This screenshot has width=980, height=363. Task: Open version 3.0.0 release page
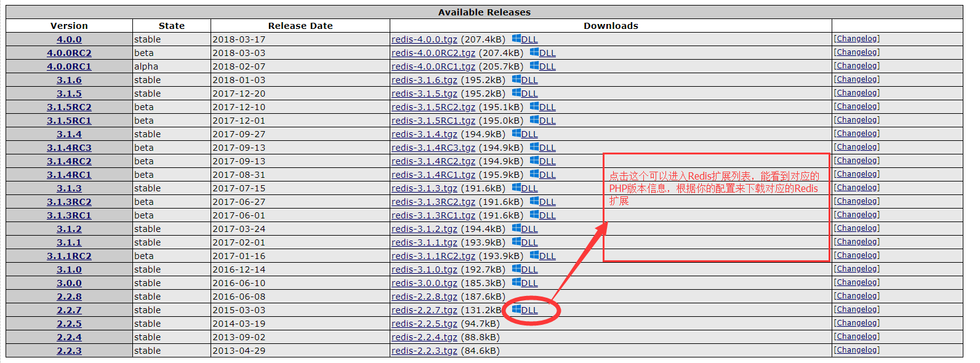click(69, 283)
